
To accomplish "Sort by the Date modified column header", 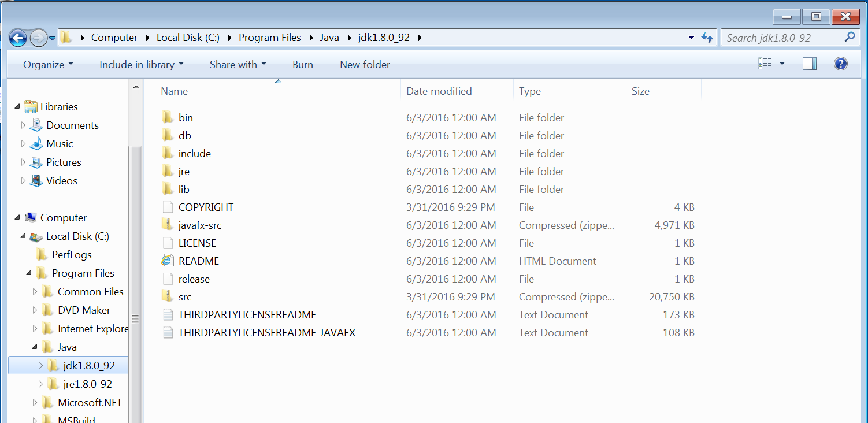I will click(x=439, y=91).
